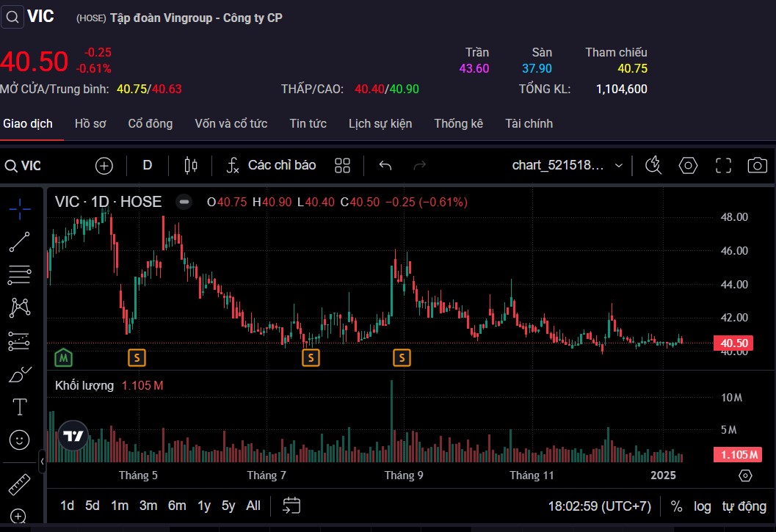Select the trend line drawing tool

click(x=19, y=242)
